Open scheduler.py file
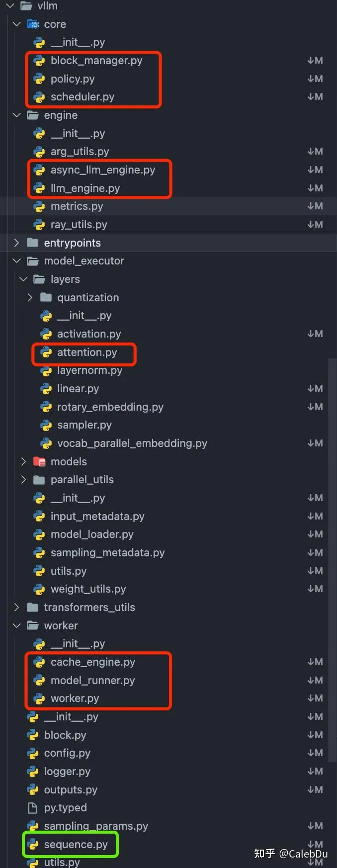 point(83,97)
